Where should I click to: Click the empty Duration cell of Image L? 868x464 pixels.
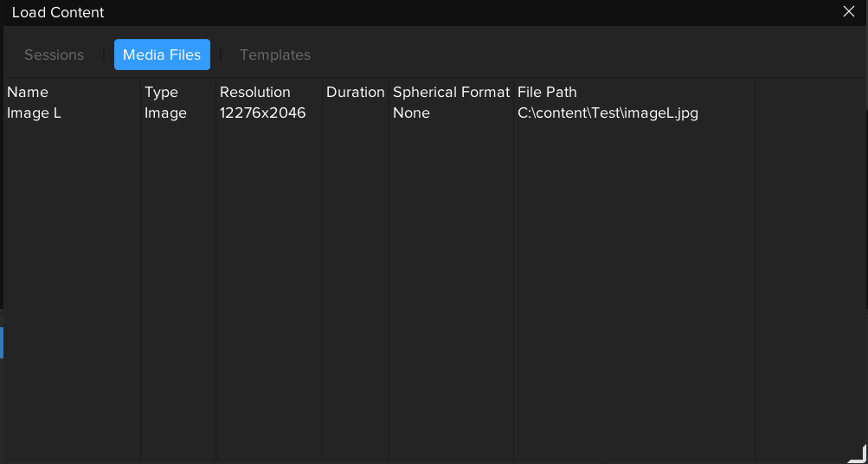click(x=355, y=113)
